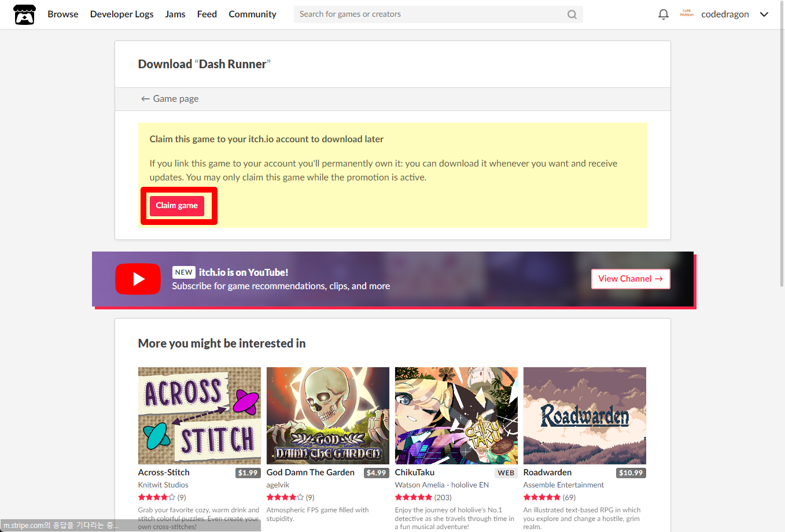785x532 pixels.
Task: Click the $10.99 price tag
Action: point(631,473)
